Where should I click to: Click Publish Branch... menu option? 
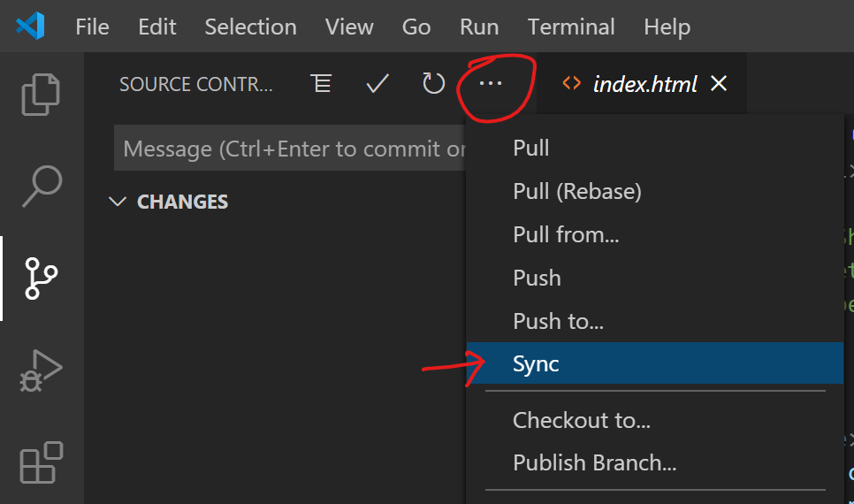594,462
